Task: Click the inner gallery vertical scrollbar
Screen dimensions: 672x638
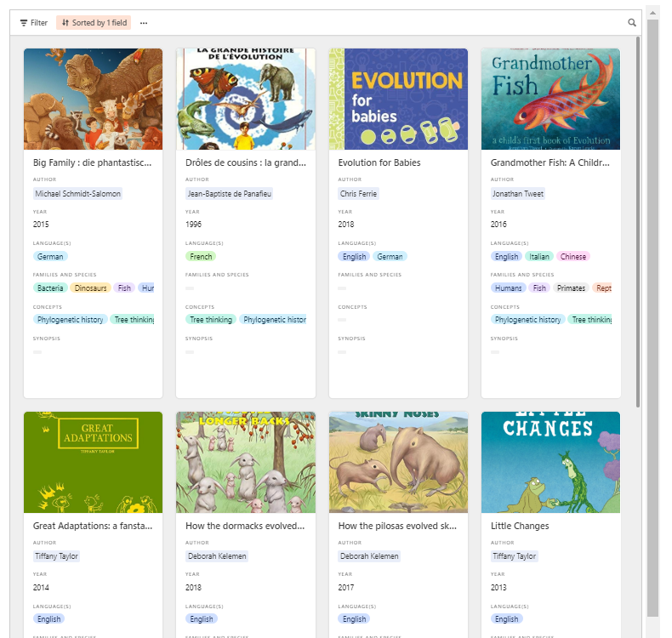Action: pos(638,222)
